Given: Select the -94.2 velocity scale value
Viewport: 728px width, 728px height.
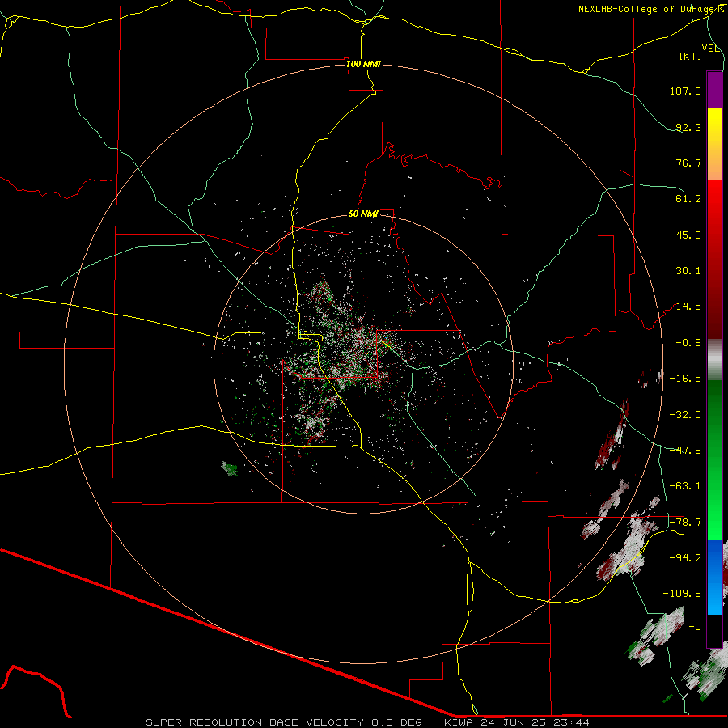Looking at the screenshot, I should 685,557.
